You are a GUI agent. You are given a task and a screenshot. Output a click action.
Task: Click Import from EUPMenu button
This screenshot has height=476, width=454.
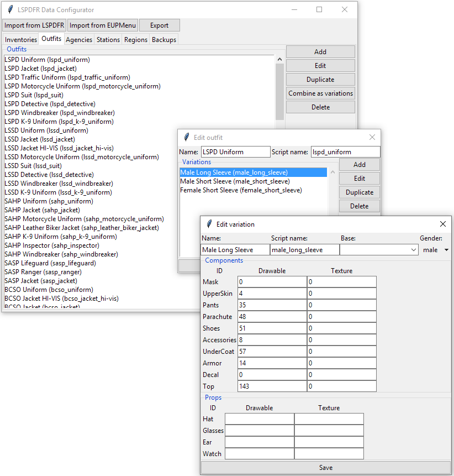pos(103,25)
